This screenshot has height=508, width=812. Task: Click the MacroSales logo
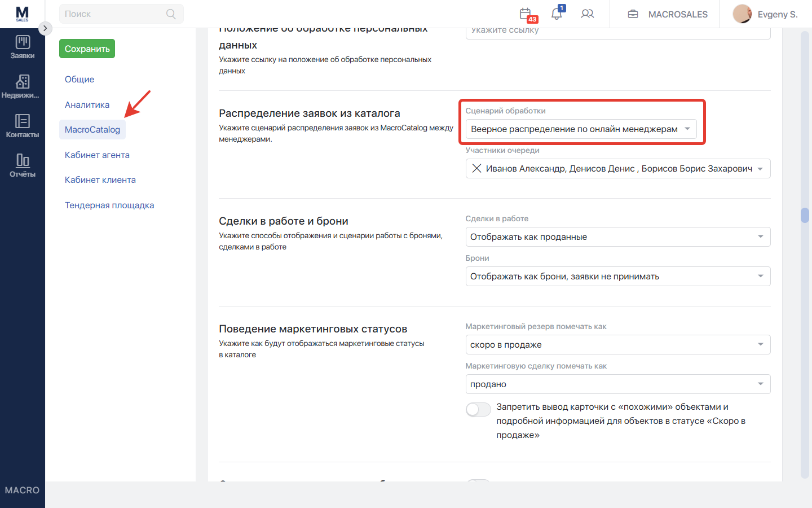22,14
